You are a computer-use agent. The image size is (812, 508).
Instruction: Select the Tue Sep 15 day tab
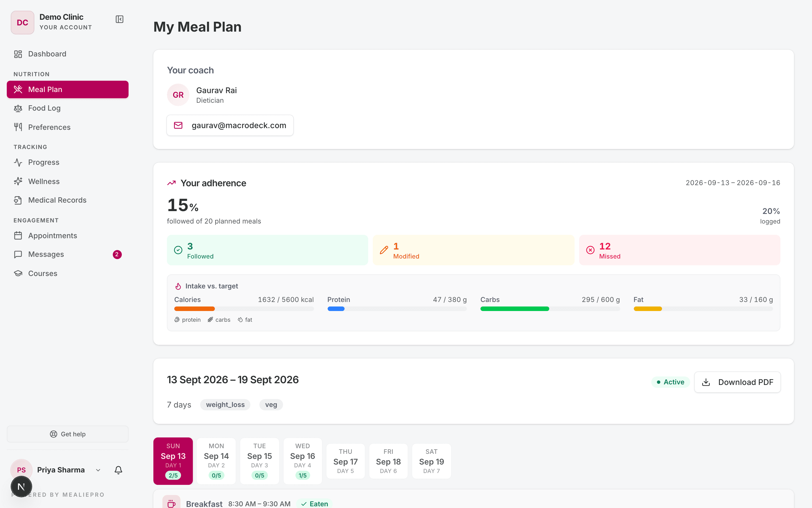(259, 461)
